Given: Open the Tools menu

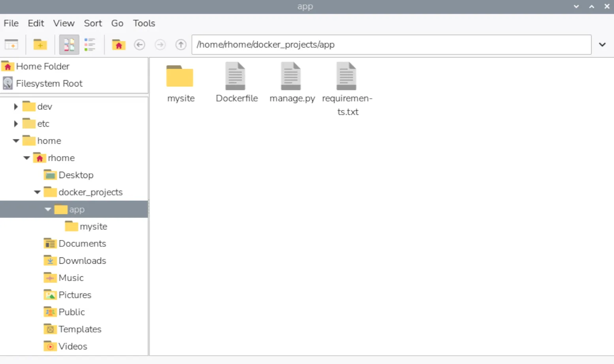Looking at the screenshot, I should click(x=144, y=23).
